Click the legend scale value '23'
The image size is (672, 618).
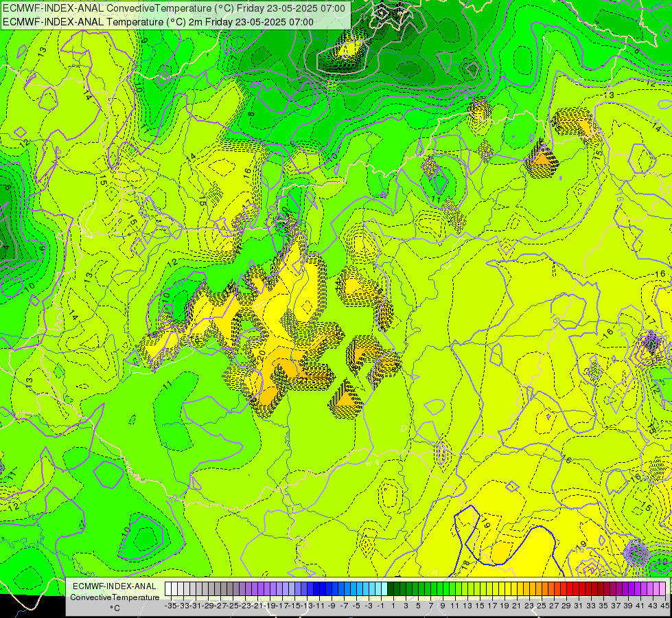point(530,606)
